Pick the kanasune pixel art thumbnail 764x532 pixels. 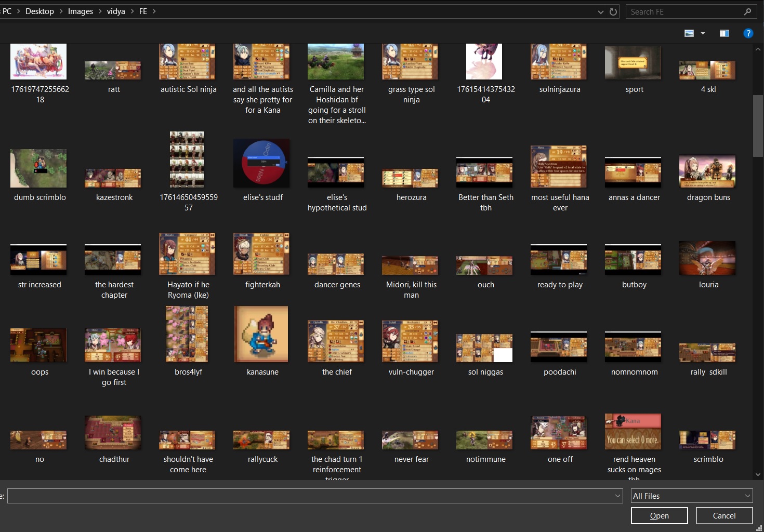pyautogui.click(x=261, y=334)
